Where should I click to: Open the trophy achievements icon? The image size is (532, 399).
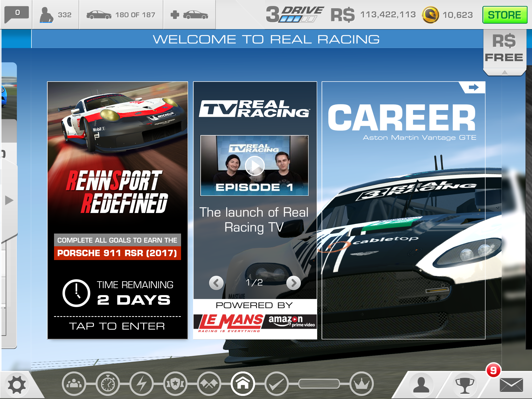point(465,385)
